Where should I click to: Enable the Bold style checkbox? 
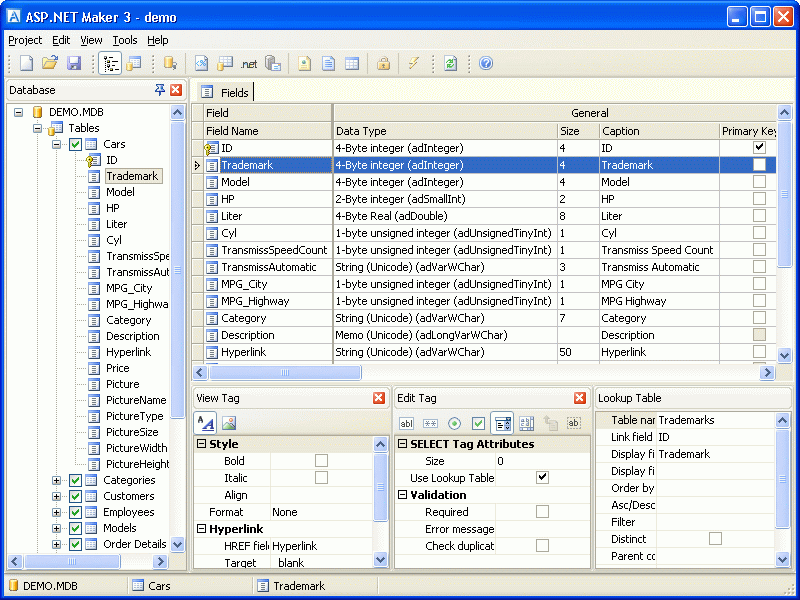click(321, 461)
